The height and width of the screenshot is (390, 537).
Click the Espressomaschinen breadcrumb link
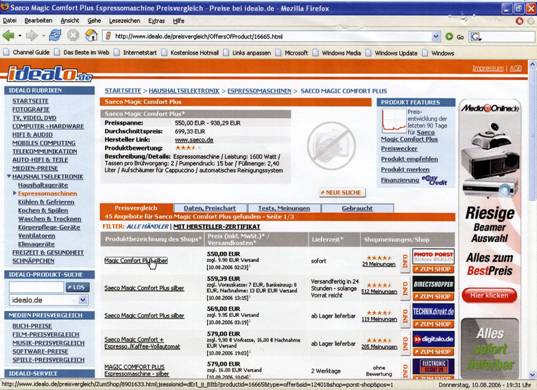259,91
